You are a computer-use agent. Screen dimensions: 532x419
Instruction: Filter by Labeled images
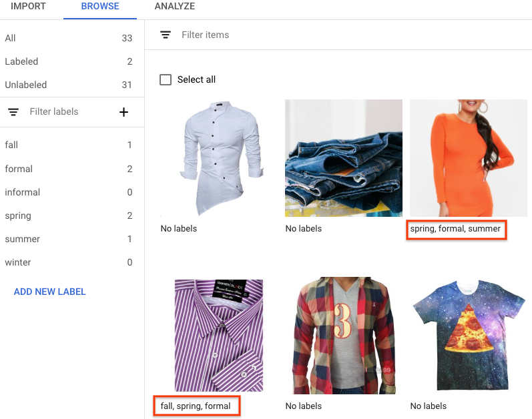[67, 61]
